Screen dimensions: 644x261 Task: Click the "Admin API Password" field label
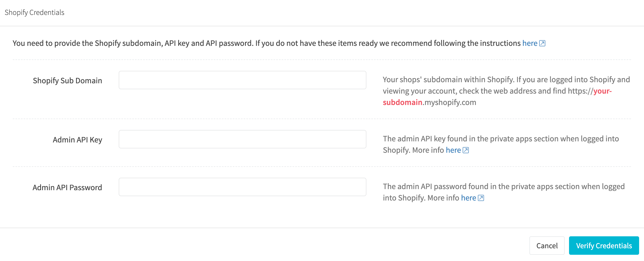tap(67, 187)
